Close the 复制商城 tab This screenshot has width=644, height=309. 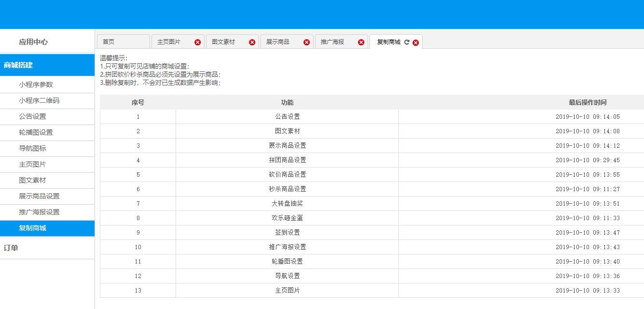pos(415,42)
